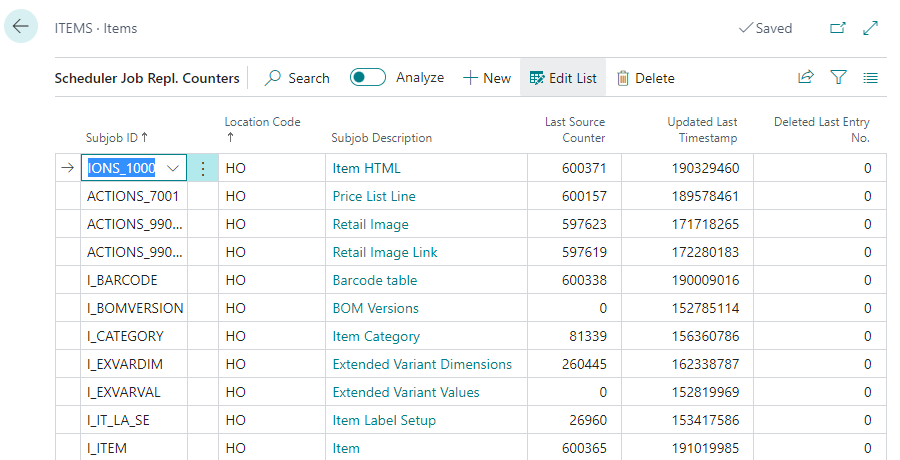Expand the Subjob ID dropdown arrow
Image resolution: width=900 pixels, height=460 pixels.
tap(174, 169)
